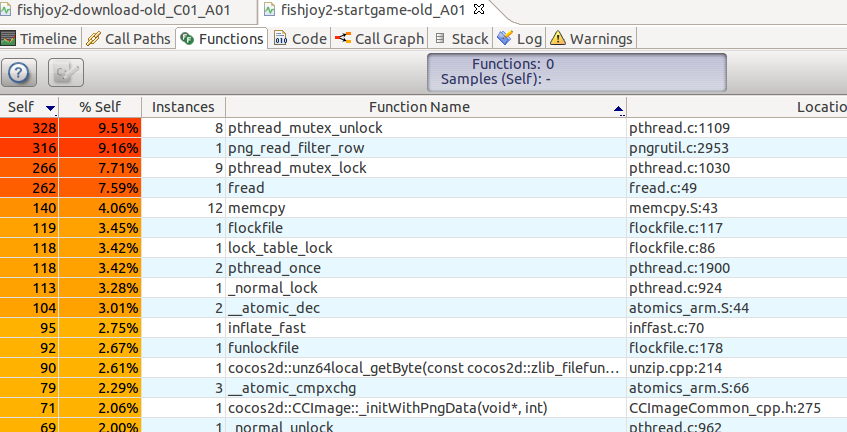The width and height of the screenshot is (847, 432).
Task: Click the Call Paths tab icon
Action: click(x=94, y=39)
